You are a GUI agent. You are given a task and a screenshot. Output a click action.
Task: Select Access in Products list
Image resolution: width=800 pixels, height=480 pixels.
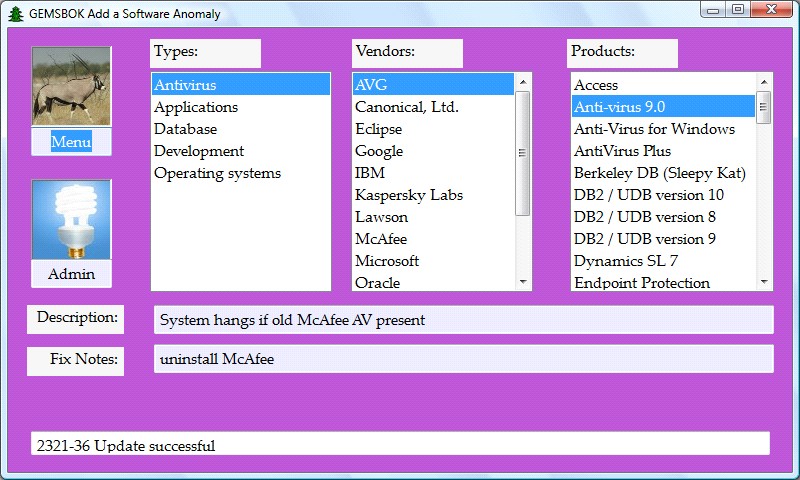click(663, 85)
